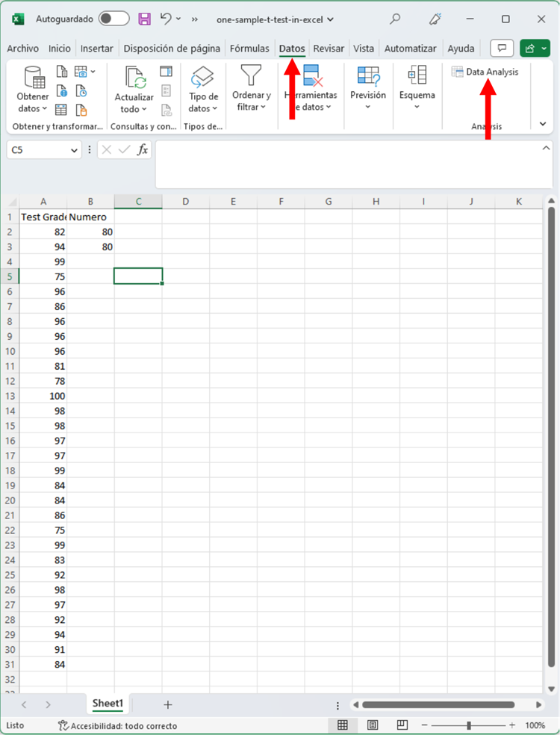Adjust the zoom slider in status bar
Screen dimensions: 560x735
[468, 725]
